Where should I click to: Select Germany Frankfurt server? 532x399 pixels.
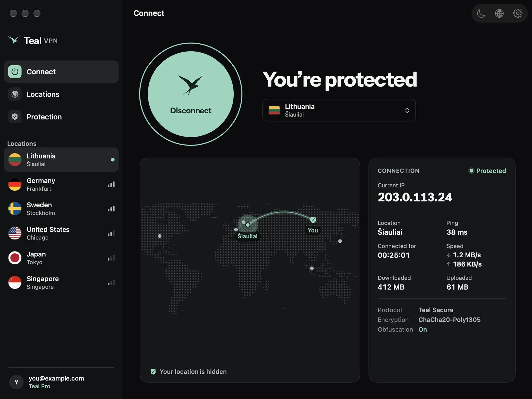pyautogui.click(x=61, y=184)
